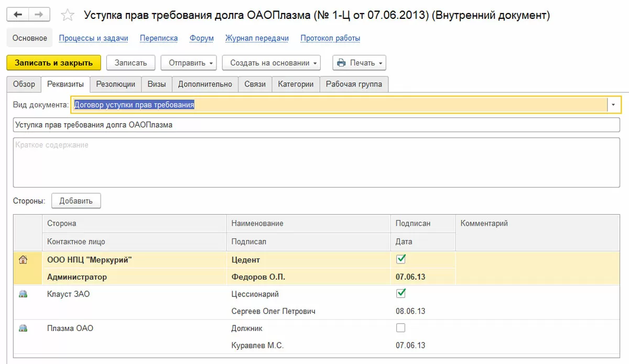This screenshot has height=364, width=629.
Task: Select the Клауст ЗАО cell
Action: point(134,294)
